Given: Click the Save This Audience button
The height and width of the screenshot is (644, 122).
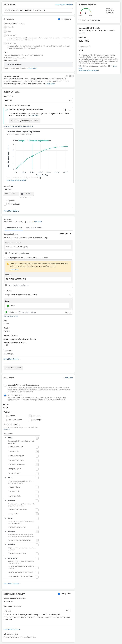Looking at the screenshot, I should [x=13, y=368].
